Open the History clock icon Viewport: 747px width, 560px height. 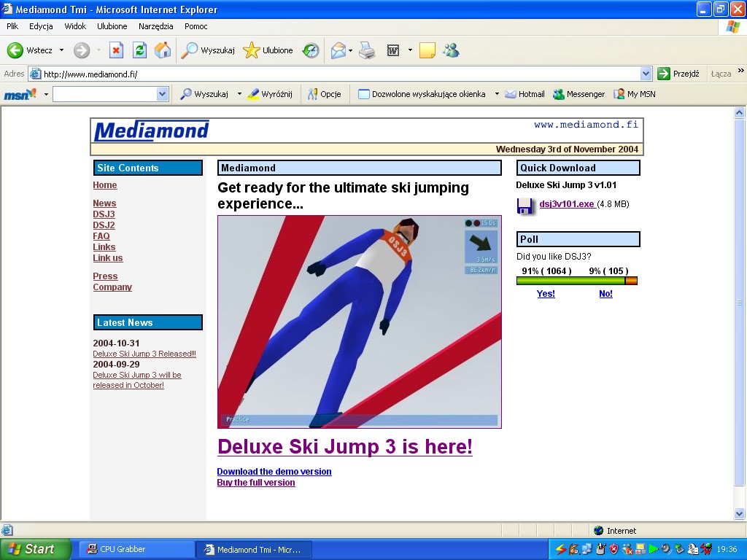311,50
